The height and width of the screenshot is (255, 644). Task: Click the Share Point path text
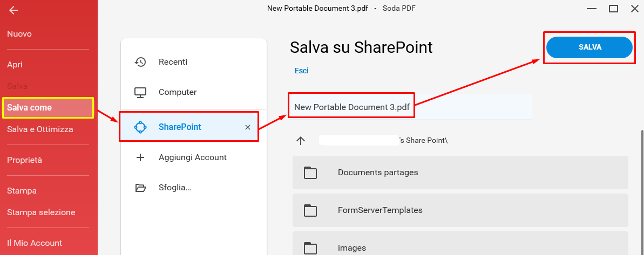423,140
